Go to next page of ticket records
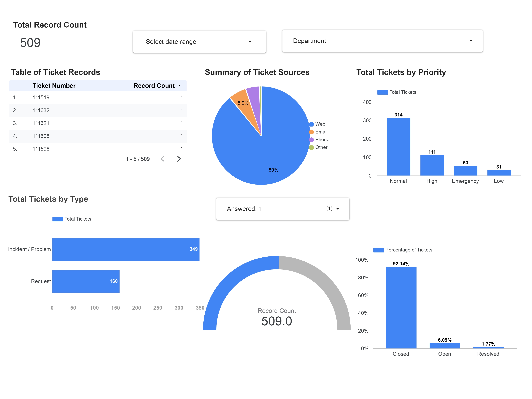This screenshot has height=399, width=532. pyautogui.click(x=179, y=159)
